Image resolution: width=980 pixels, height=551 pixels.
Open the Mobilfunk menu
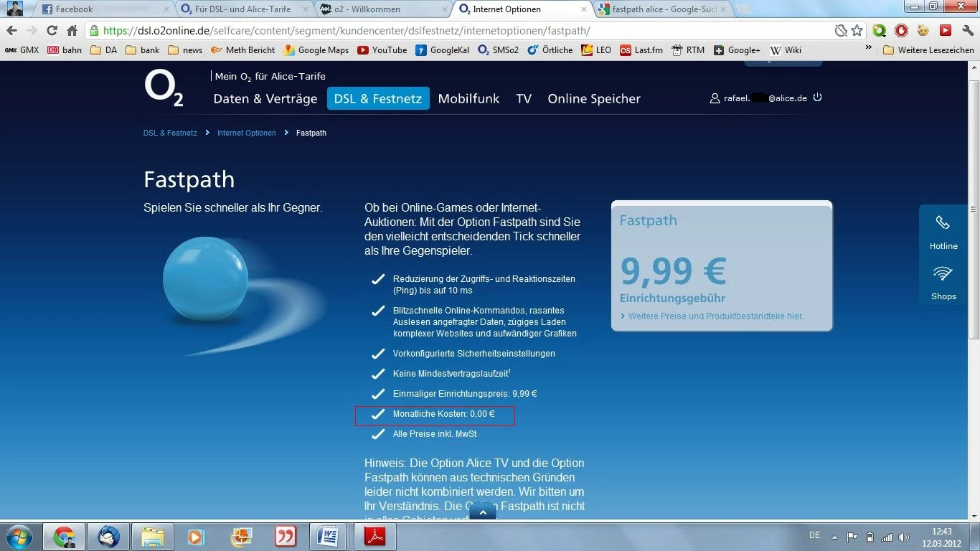(468, 98)
